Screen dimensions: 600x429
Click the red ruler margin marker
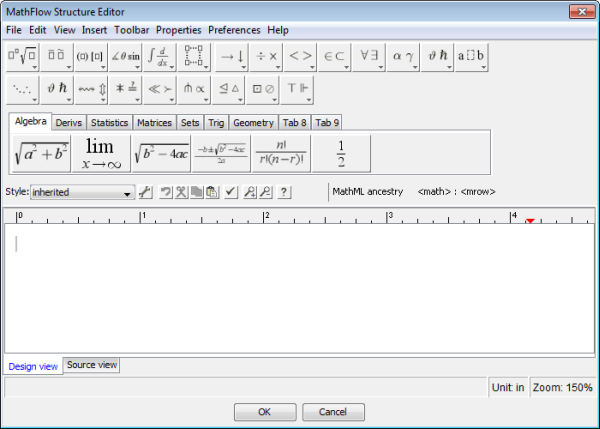530,220
